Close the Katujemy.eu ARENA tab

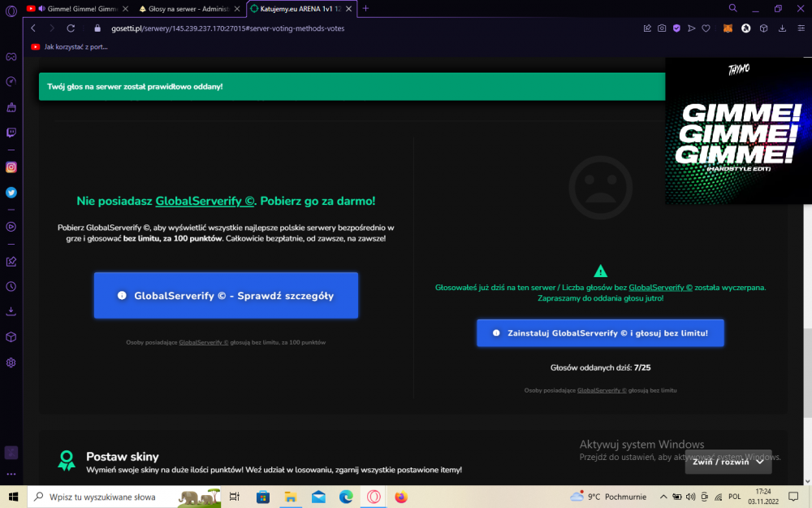[349, 9]
